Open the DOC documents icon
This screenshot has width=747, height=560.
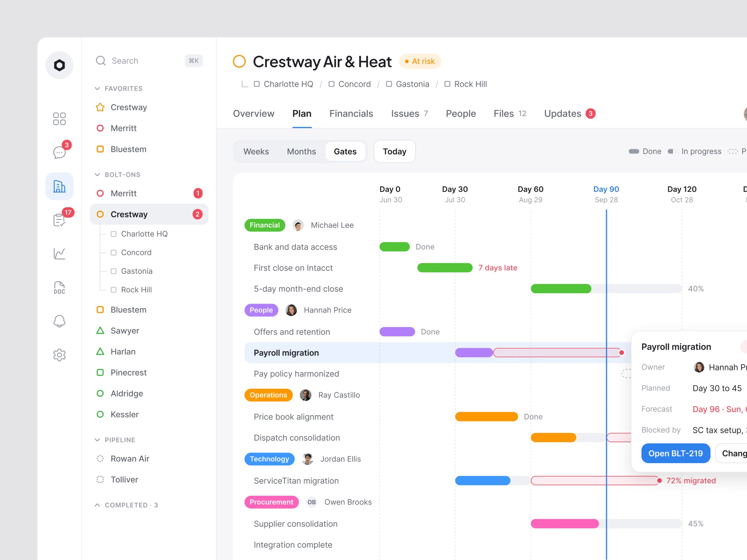click(x=59, y=288)
